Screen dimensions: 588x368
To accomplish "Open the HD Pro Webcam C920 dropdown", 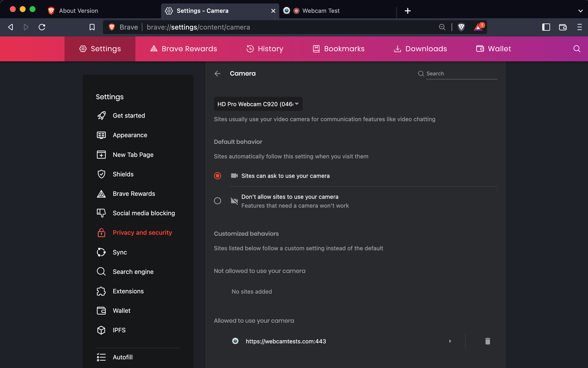I will pos(258,103).
